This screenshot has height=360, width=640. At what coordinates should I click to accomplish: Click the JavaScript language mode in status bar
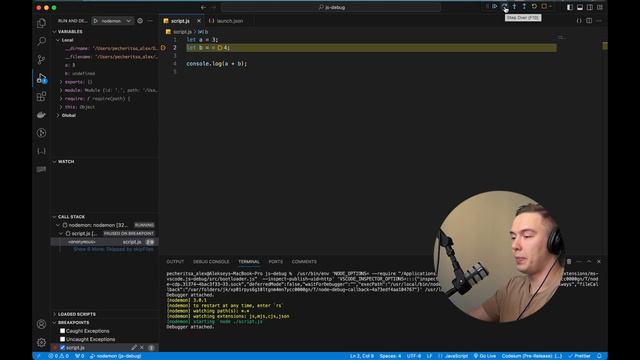pos(456,356)
